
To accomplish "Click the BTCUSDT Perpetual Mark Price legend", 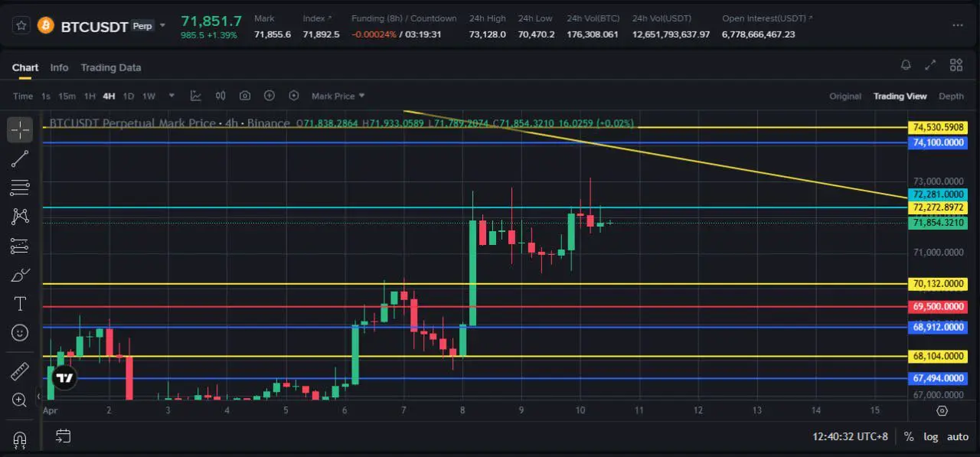I will [x=170, y=123].
